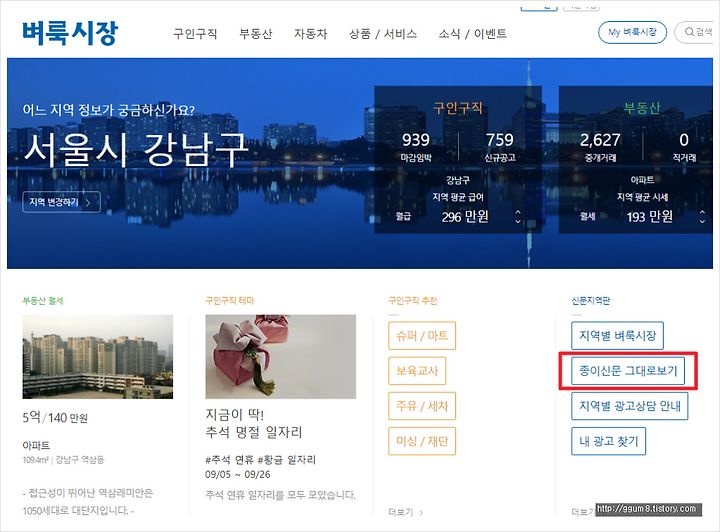The width and height of the screenshot is (720, 532).
Task: Open the 상품 / 서비스 menu
Action: (383, 34)
